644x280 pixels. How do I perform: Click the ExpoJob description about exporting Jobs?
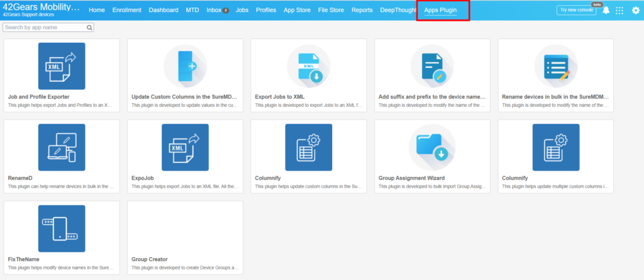click(x=184, y=187)
